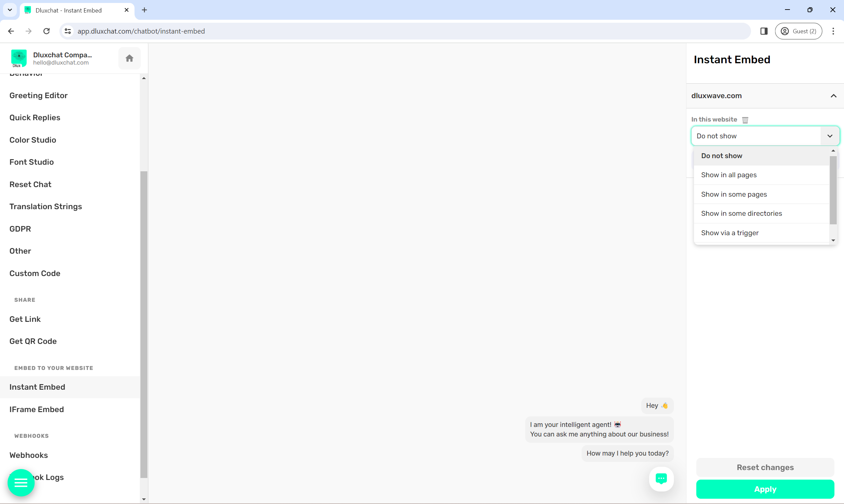844x504 pixels.
Task: Collapse the dluxwave.com section
Action: (x=833, y=96)
